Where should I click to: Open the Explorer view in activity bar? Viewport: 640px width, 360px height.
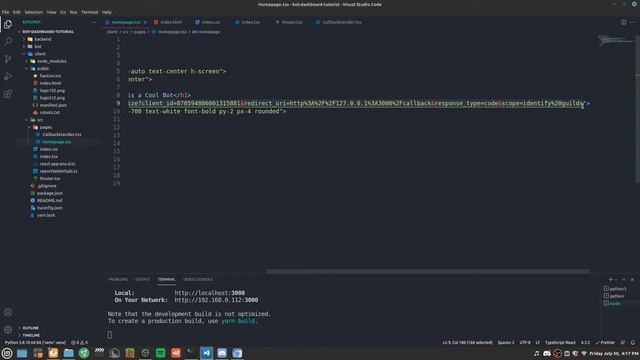click(8, 24)
